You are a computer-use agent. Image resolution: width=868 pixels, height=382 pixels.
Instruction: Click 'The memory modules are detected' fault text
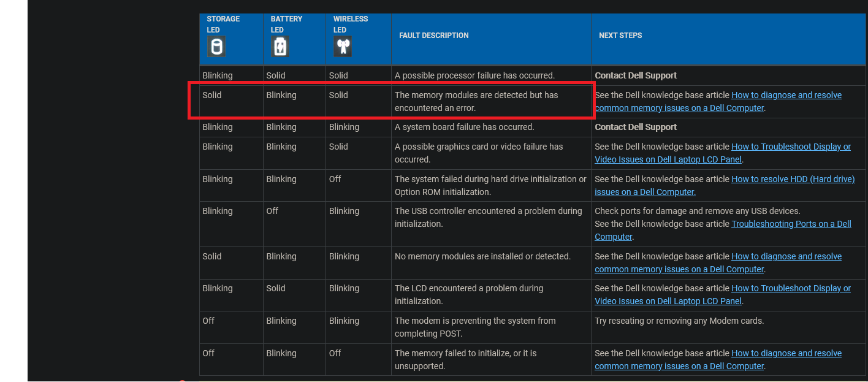476,102
